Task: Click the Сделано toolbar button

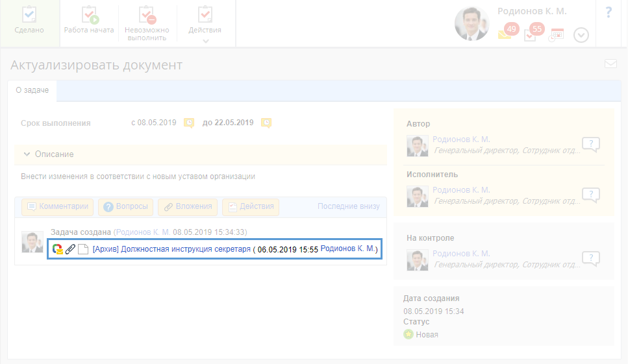Action: pyautogui.click(x=29, y=23)
